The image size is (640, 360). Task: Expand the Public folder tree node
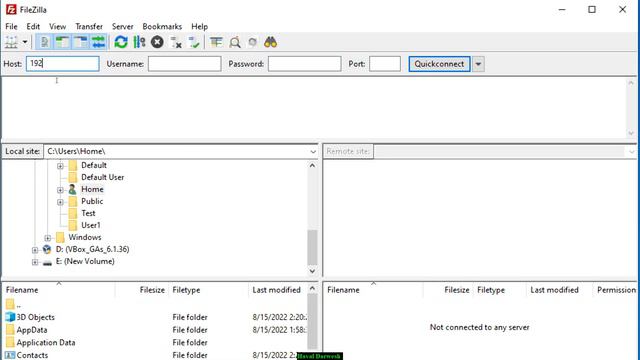60,202
